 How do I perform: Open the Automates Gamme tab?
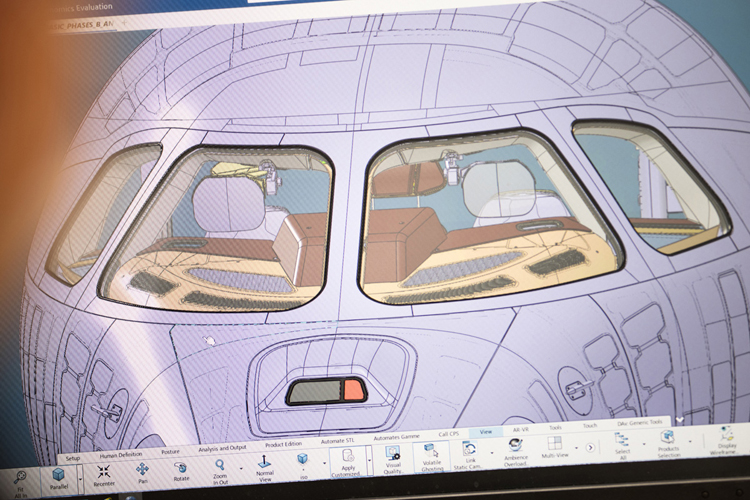(x=396, y=437)
